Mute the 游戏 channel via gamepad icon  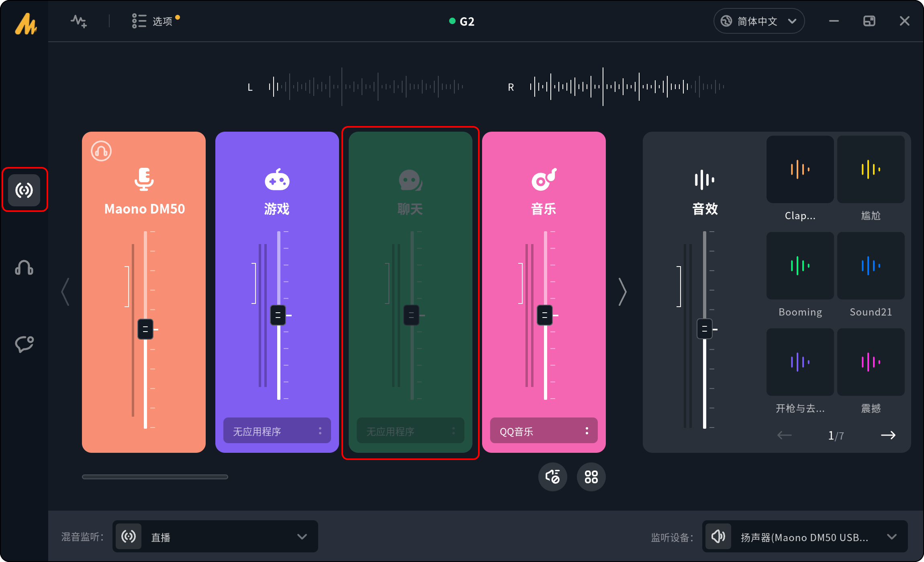(x=277, y=180)
